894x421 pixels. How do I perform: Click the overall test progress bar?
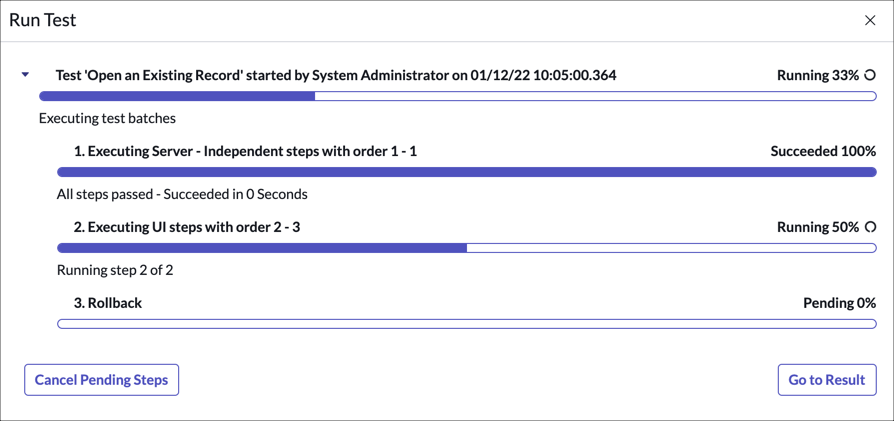point(457,97)
